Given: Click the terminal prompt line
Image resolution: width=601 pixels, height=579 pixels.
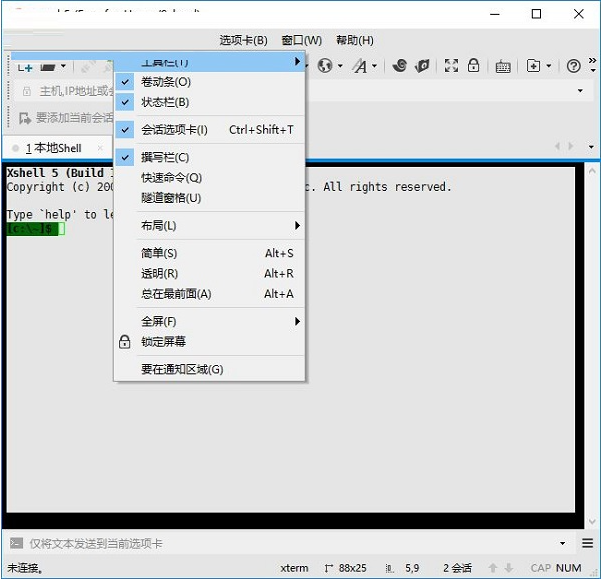Looking at the screenshot, I should [x=36, y=229].
